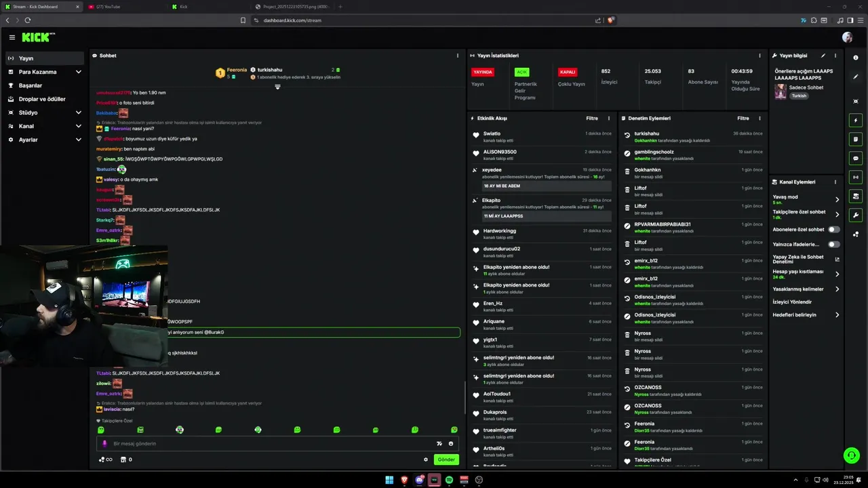Click the points dots icon in the right sidebar
868x488 pixels.
click(856, 235)
